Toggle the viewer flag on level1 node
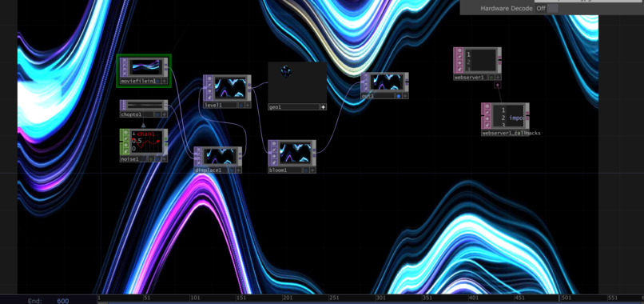 209,78
